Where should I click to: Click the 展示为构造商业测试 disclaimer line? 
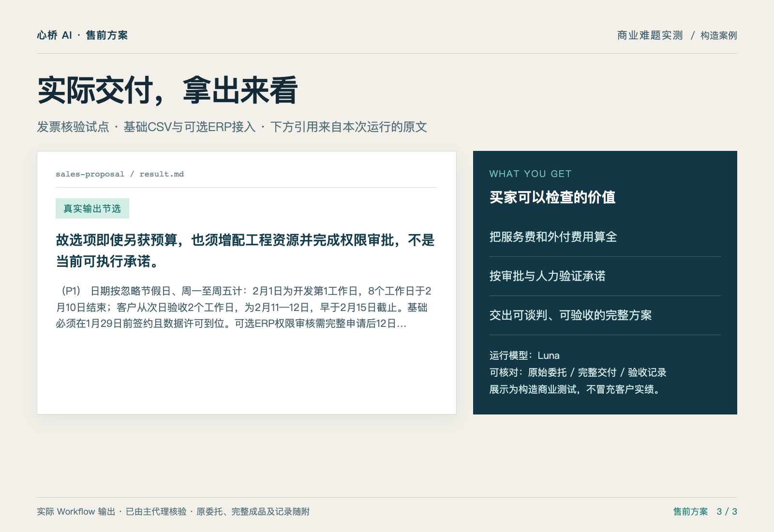coord(576,389)
